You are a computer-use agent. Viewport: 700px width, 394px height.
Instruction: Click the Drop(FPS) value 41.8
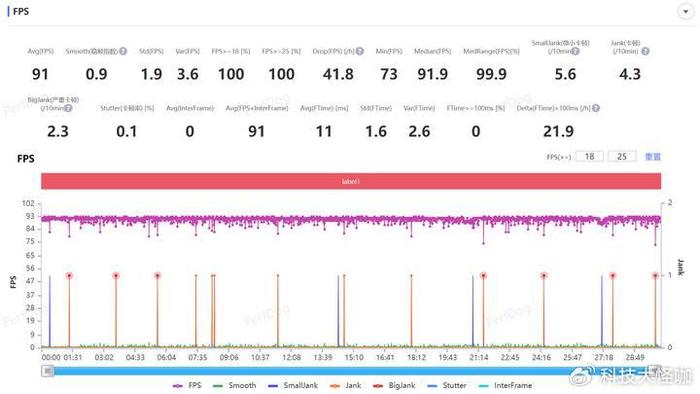tap(338, 74)
